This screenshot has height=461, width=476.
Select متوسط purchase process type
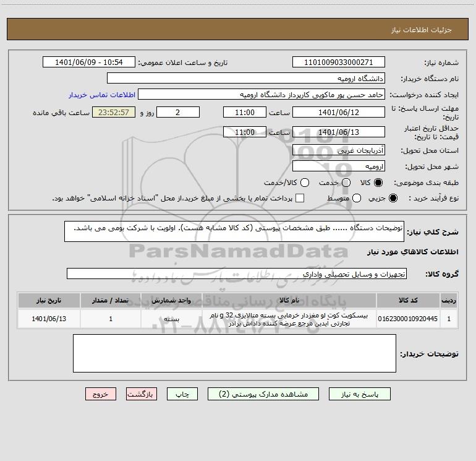tap(357, 198)
